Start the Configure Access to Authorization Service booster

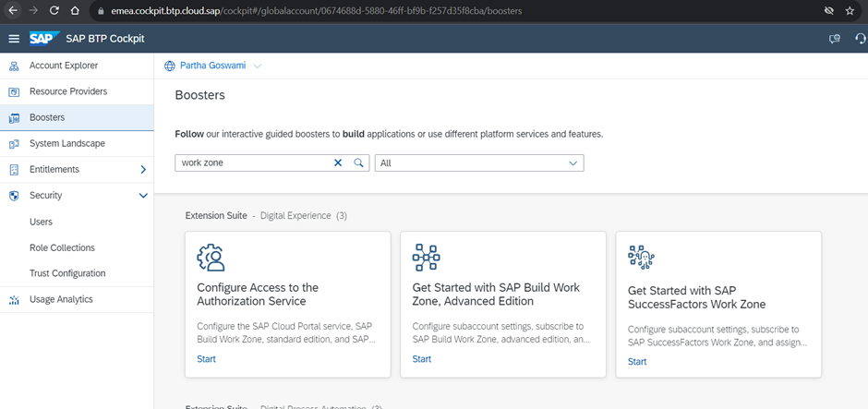click(206, 358)
